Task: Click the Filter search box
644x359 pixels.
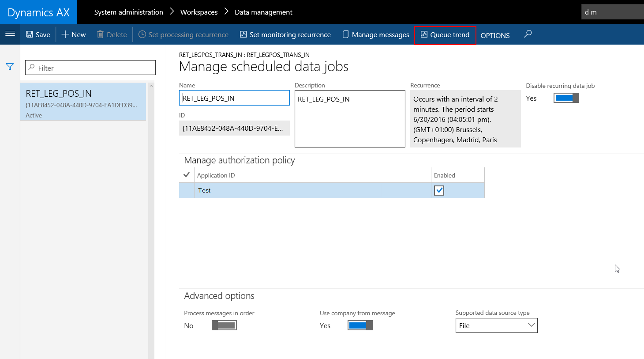Action: (x=90, y=68)
